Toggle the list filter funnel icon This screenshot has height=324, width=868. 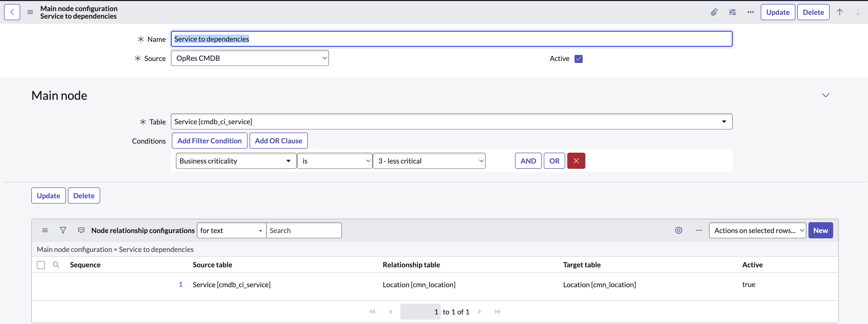(x=63, y=231)
